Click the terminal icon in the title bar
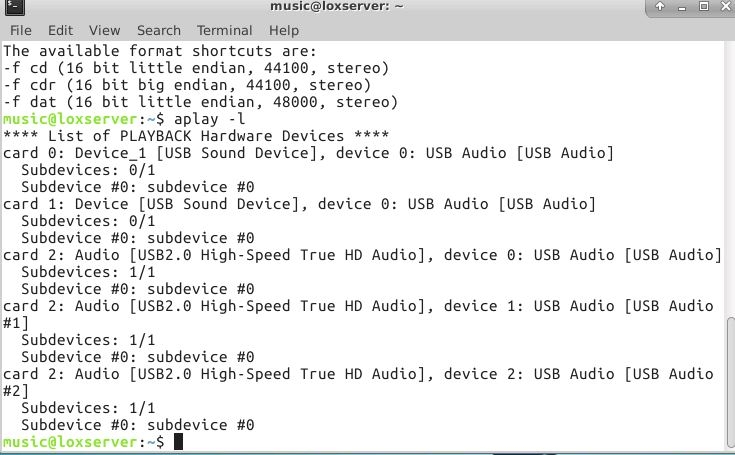 pos(12,9)
